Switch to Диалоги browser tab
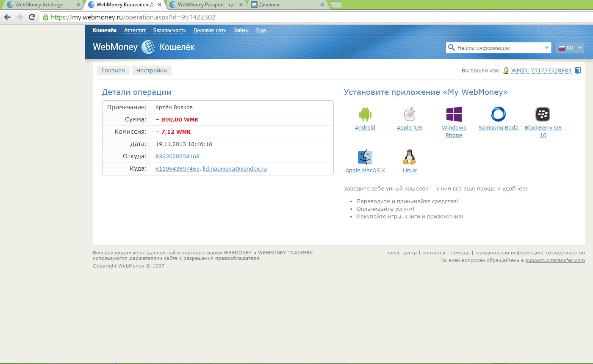593x364 pixels. 288,5
